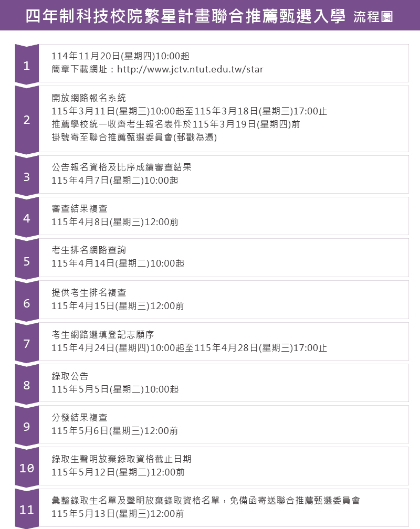Click the step 8 number badge
Image resolution: width=420 pixels, height=529 pixels.
click(27, 385)
